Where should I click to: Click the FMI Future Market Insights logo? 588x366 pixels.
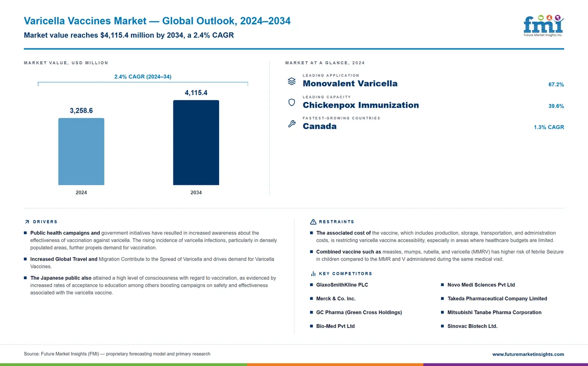click(543, 25)
